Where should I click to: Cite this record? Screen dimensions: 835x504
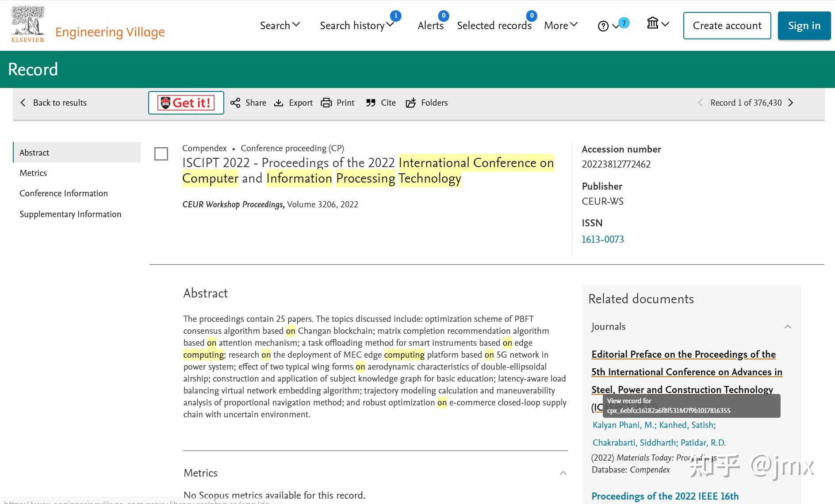[x=380, y=103]
